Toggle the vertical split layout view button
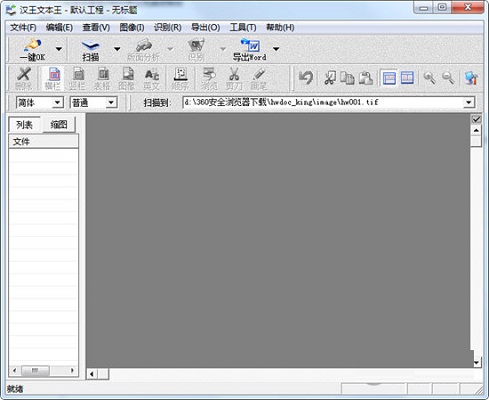 click(407, 78)
